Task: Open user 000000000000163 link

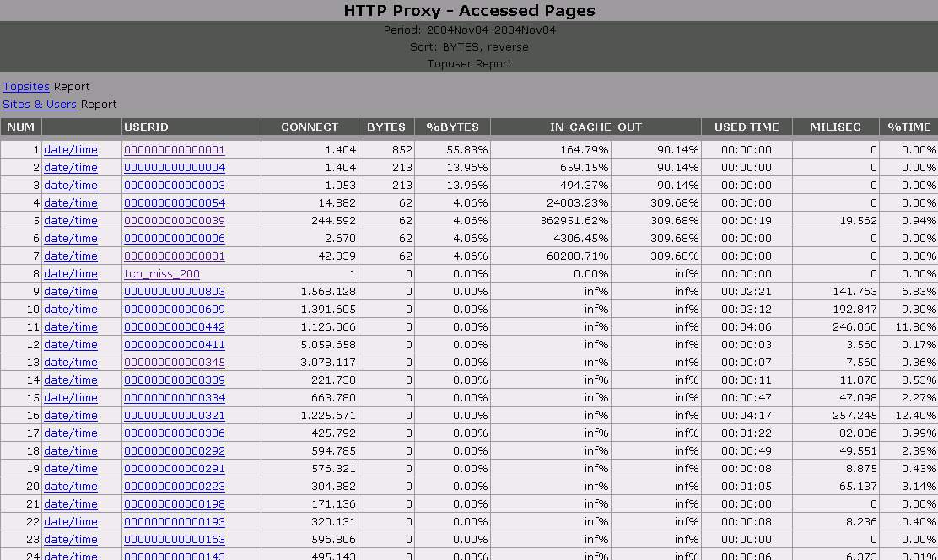Action: click(175, 540)
